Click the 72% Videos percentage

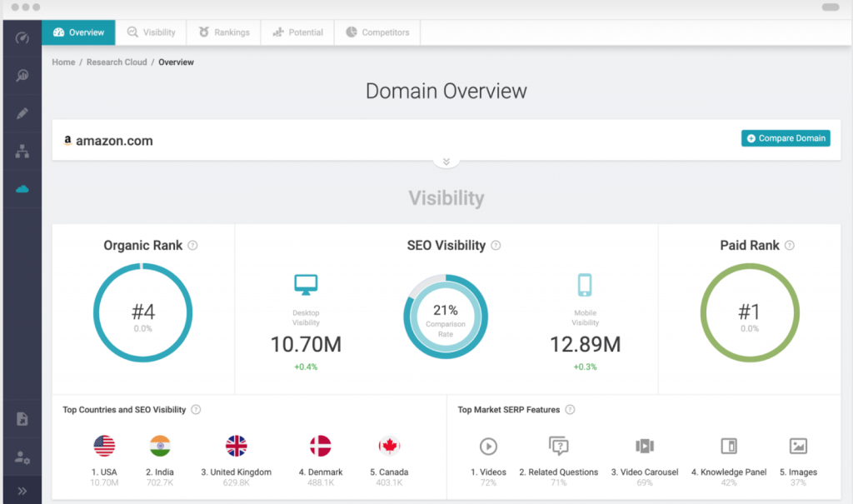coord(488,483)
